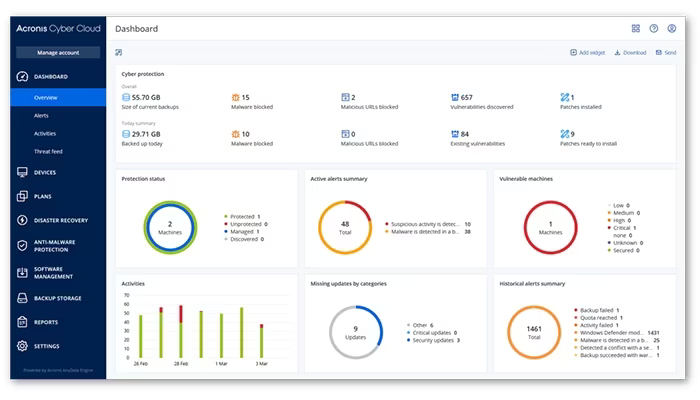Click the patches installed icon beside 1

565,97
